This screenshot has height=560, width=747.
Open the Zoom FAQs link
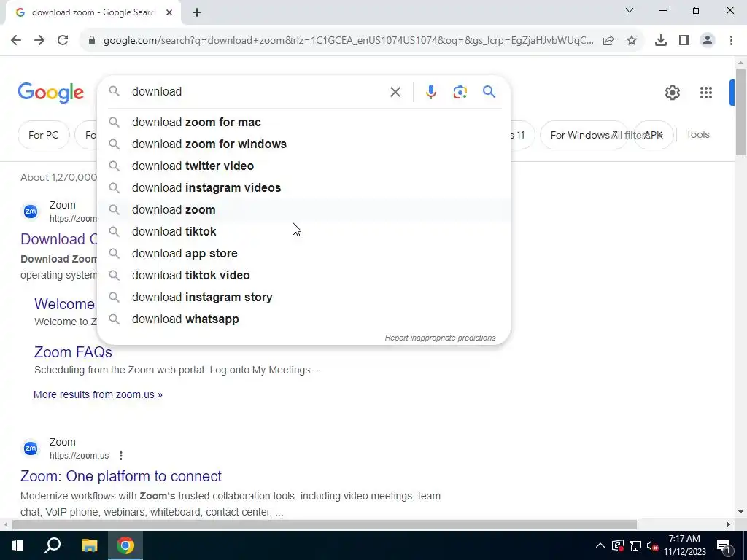[73, 352]
